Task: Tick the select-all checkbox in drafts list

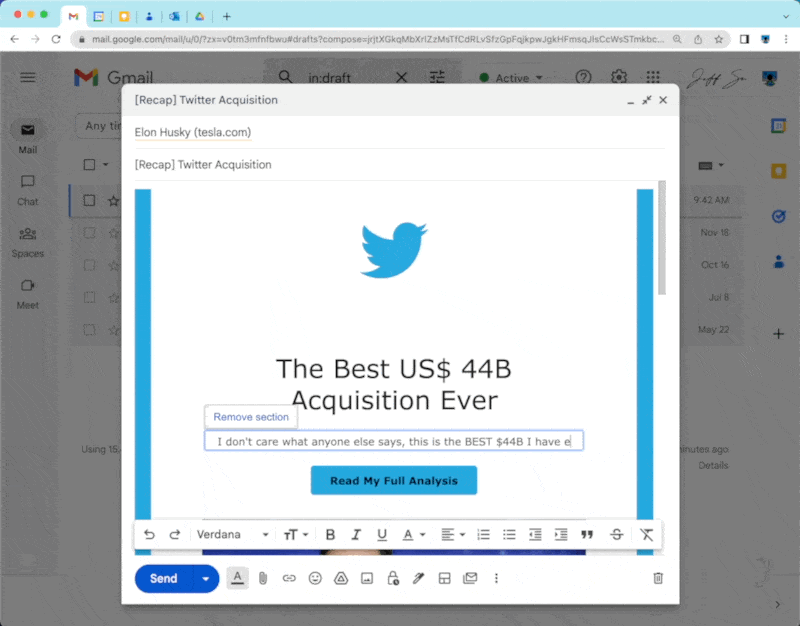Action: pyautogui.click(x=89, y=164)
